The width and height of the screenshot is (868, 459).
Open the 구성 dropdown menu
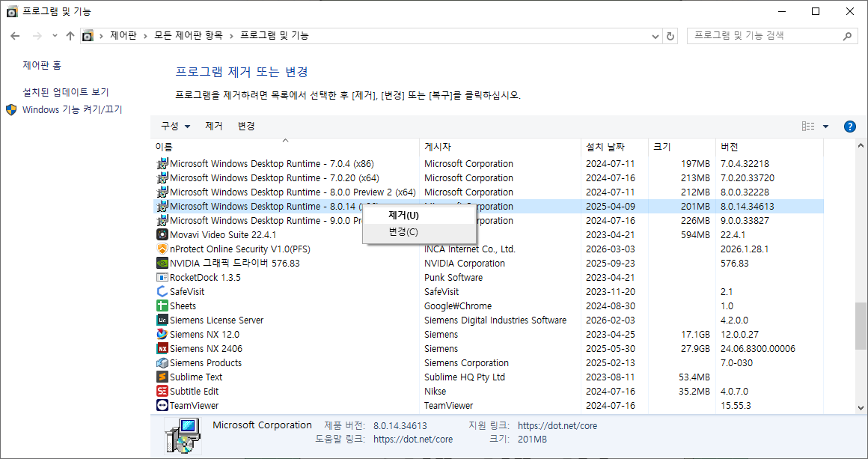(x=176, y=127)
